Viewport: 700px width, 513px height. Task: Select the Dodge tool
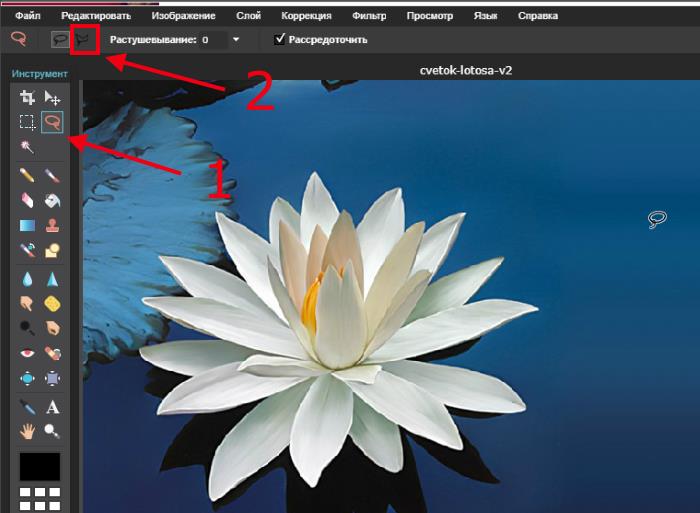(27, 329)
